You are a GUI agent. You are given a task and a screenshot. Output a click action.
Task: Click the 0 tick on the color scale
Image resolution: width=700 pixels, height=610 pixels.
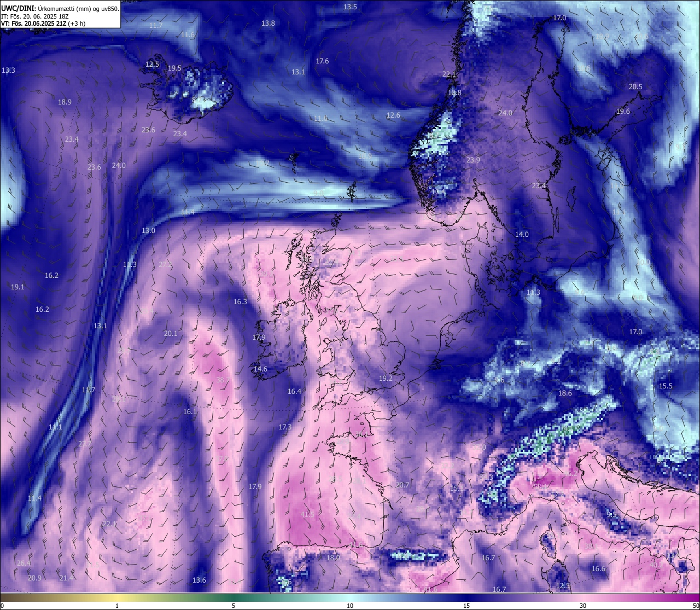click(x=2, y=606)
